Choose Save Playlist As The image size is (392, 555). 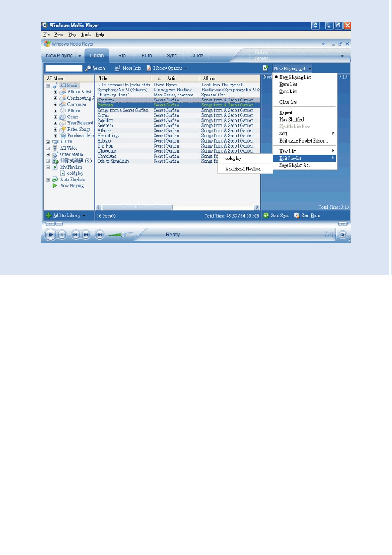304,166
